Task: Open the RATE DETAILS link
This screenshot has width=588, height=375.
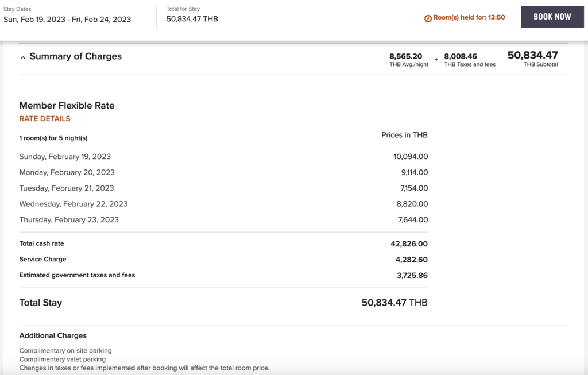Action: (45, 119)
